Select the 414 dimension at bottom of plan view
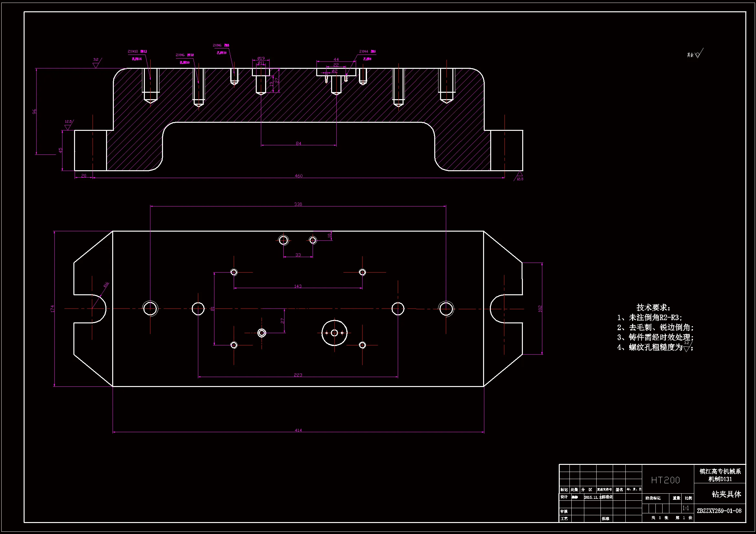Viewport: 756px width, 534px height. (298, 430)
